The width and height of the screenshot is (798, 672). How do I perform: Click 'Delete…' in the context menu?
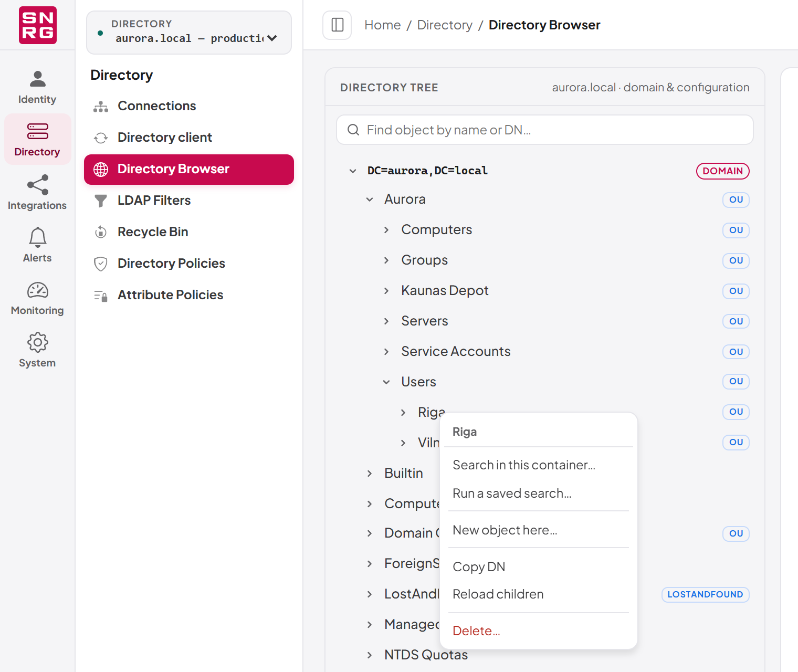[x=539, y=631]
